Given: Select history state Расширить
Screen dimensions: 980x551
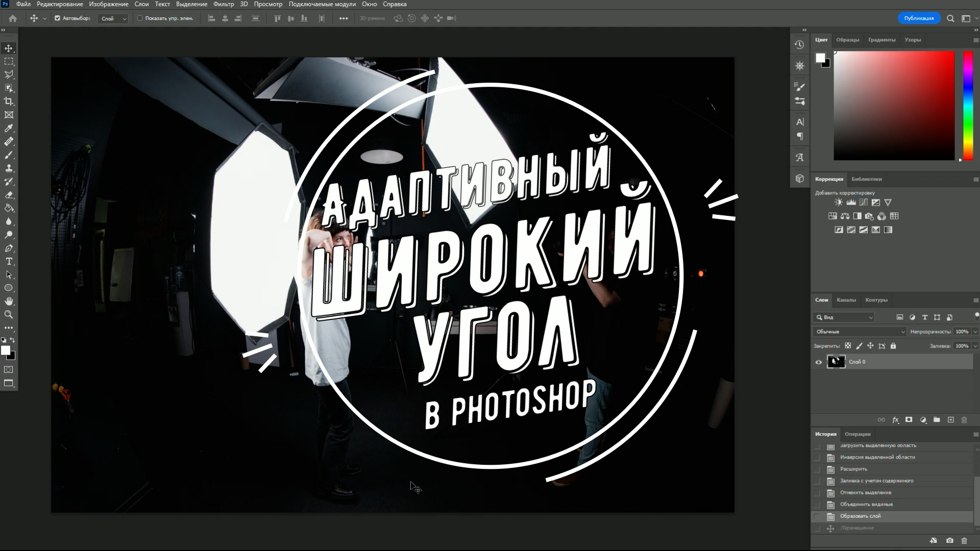Looking at the screenshot, I should click(892, 469).
